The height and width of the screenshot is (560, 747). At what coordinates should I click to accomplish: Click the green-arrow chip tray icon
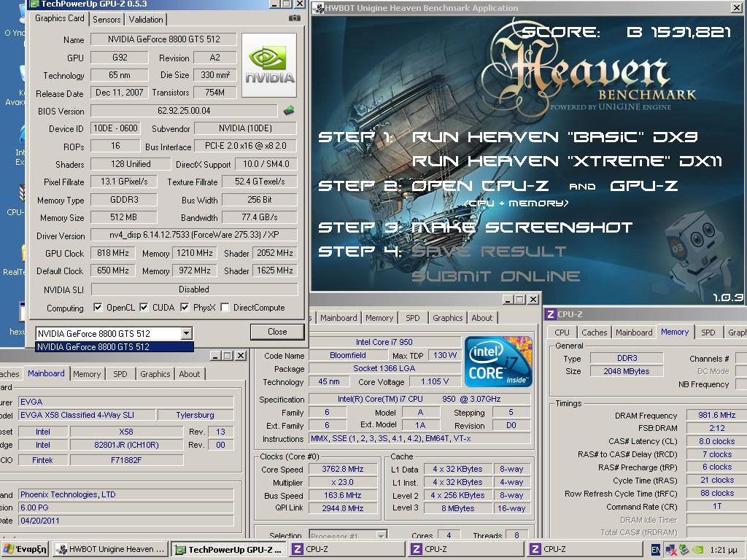click(x=684, y=550)
